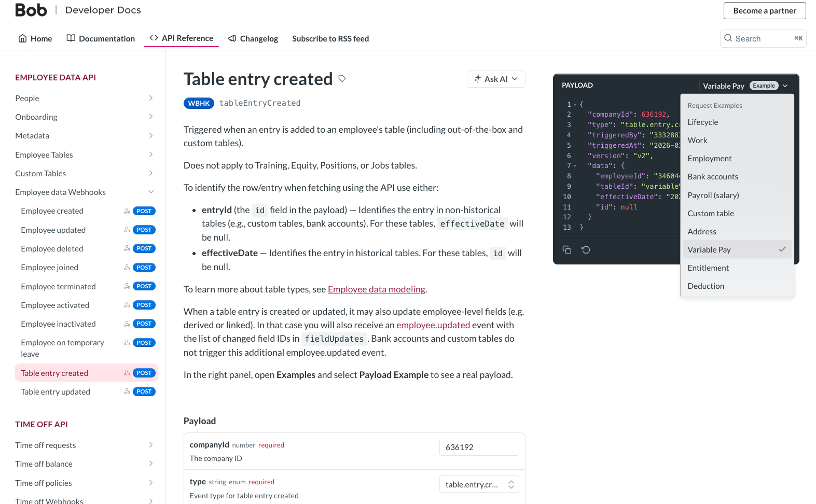Viewport: 816px width, 504px height.
Task: Select the Deduction example
Action: tap(737, 286)
